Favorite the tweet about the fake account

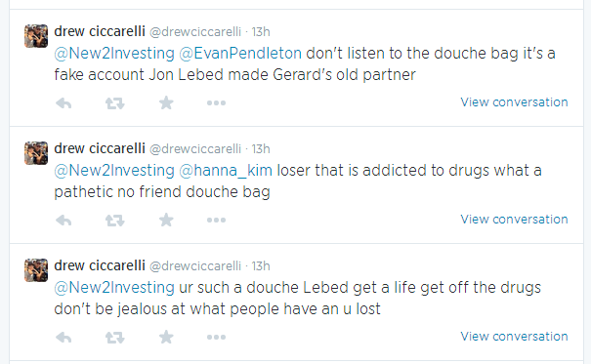166,102
